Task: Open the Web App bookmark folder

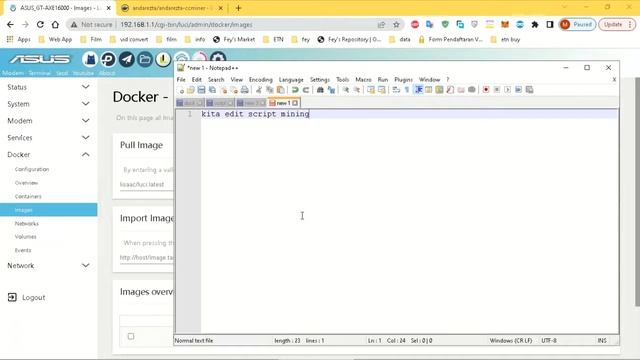Action: tap(55, 40)
